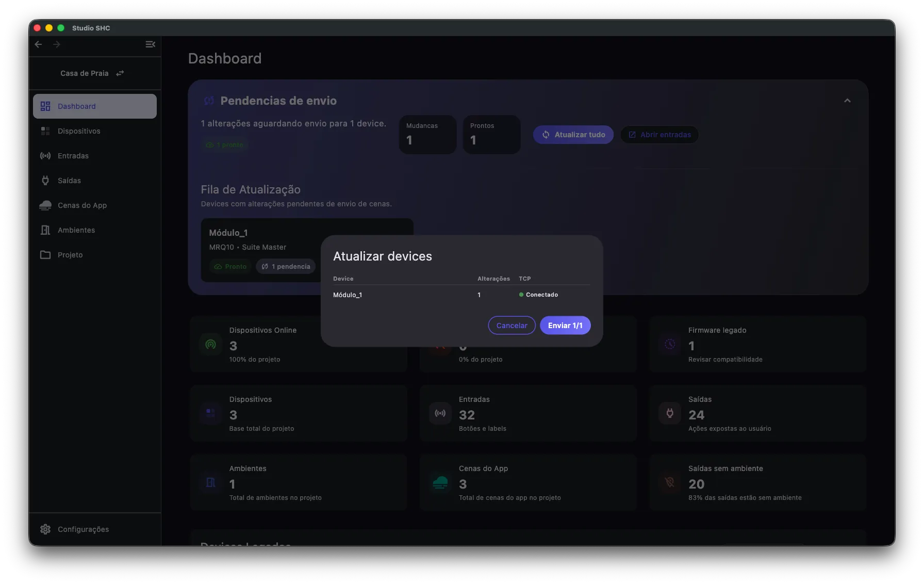
Task: Click the Fila de Atualização heading
Action: 251,189
